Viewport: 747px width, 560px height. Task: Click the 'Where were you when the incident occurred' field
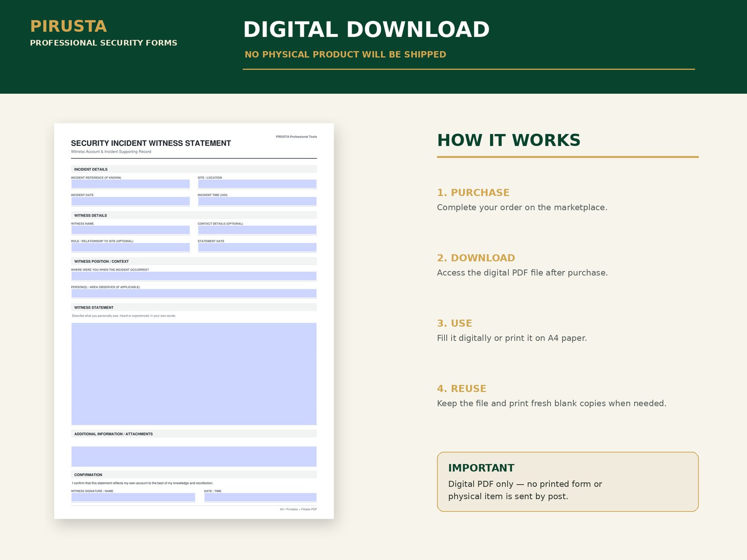click(x=194, y=276)
